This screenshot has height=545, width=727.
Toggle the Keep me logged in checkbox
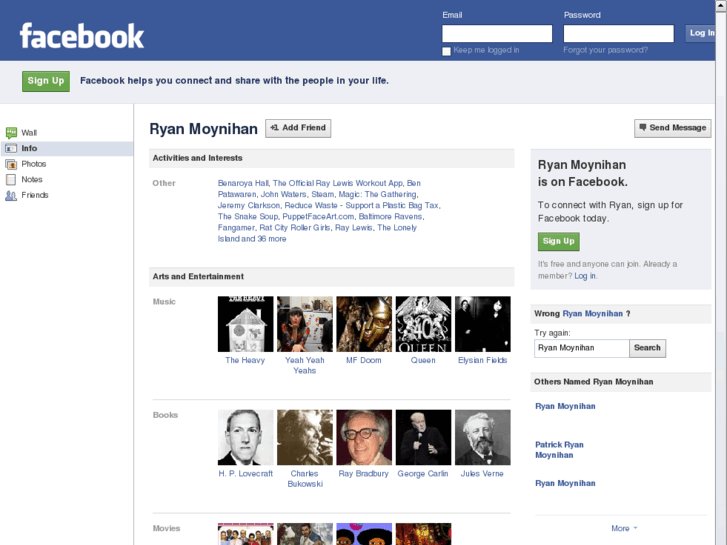tap(446, 51)
